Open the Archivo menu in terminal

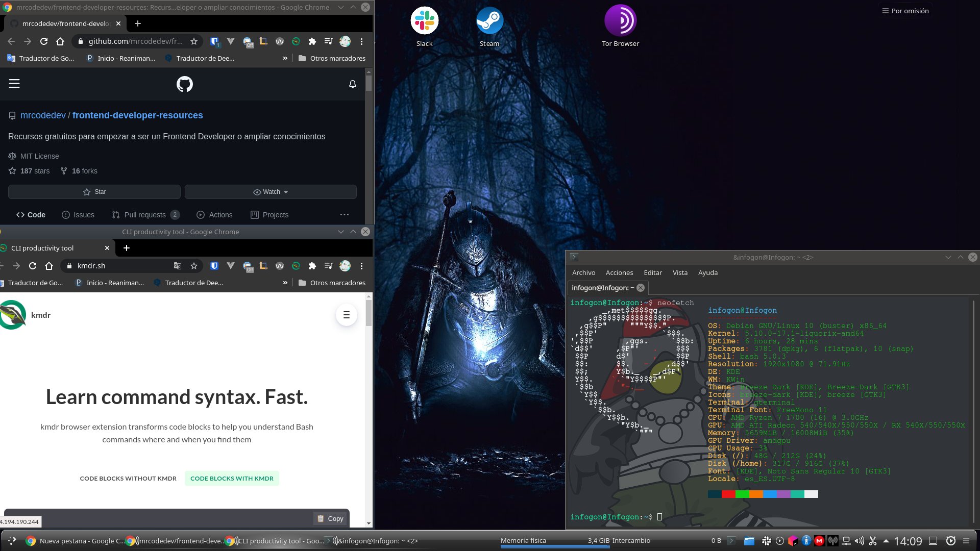click(583, 273)
